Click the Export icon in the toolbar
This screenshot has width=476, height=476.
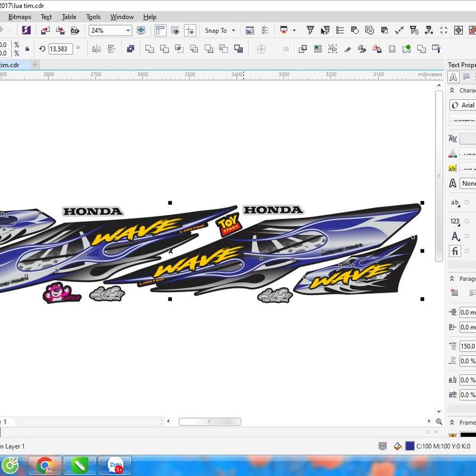(60, 30)
